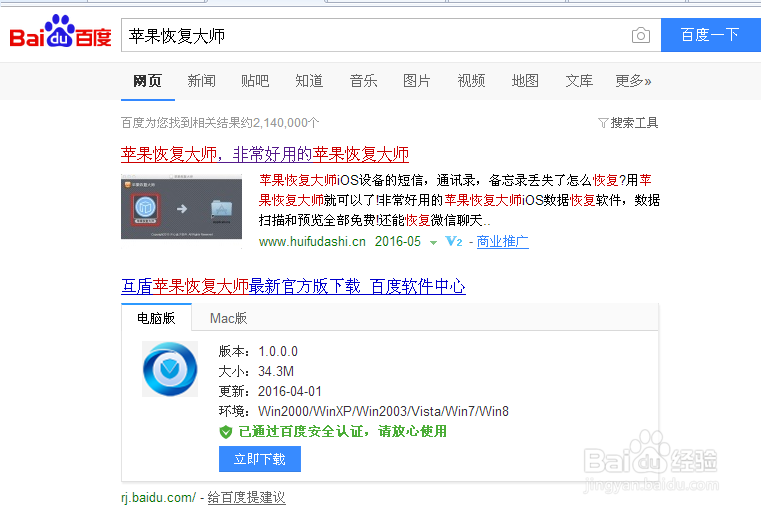Open the 贴吧 tab
This screenshot has width=761, height=511.
point(255,81)
